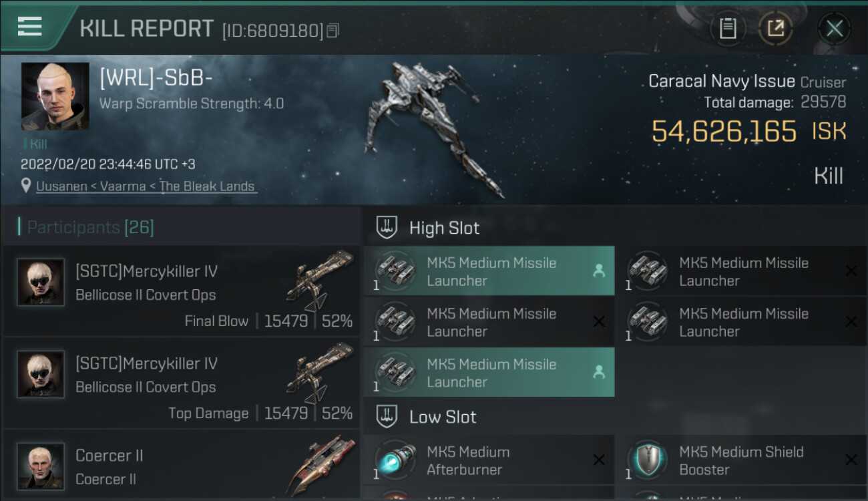The image size is (868, 501).
Task: Copy the kill report ID
Action: pos(333,30)
